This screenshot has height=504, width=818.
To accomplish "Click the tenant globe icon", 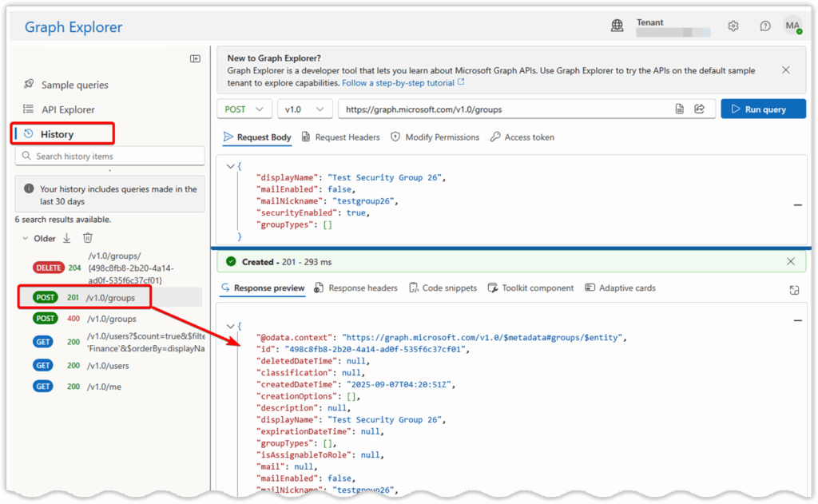I will pyautogui.click(x=617, y=26).
